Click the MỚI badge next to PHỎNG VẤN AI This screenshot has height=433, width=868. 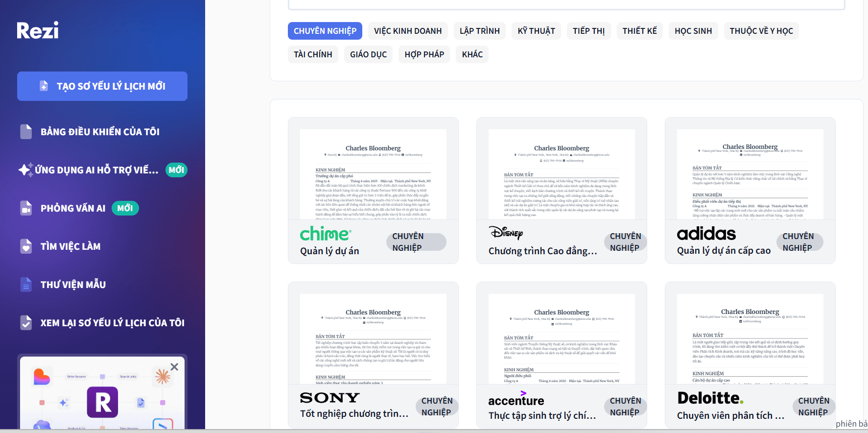(125, 208)
